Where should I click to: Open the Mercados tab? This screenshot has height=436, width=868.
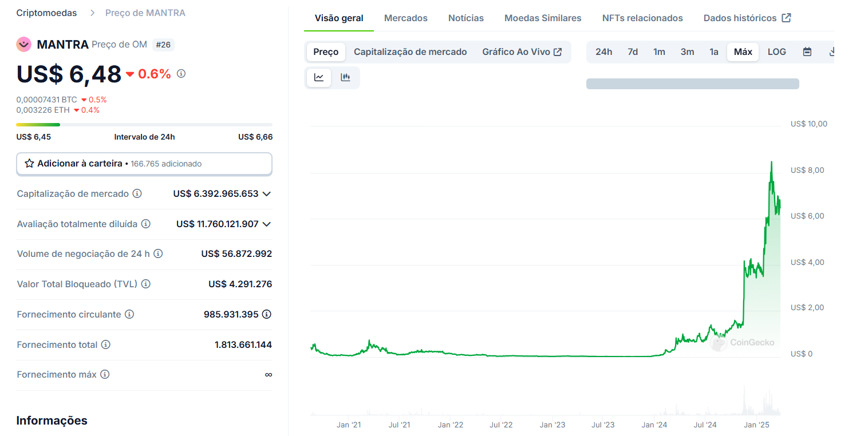click(406, 18)
